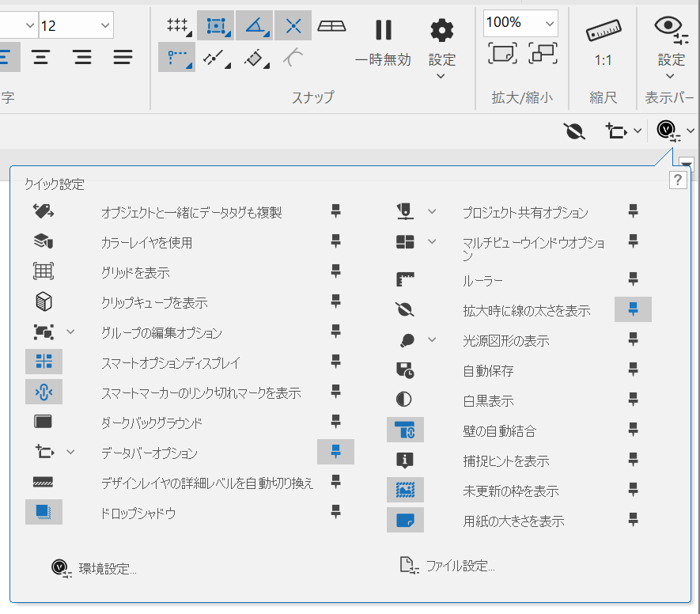Choose the show snap hints entry (捕捉ヒントを表示)
Viewport: 700px width, 614px height.
pos(506,460)
